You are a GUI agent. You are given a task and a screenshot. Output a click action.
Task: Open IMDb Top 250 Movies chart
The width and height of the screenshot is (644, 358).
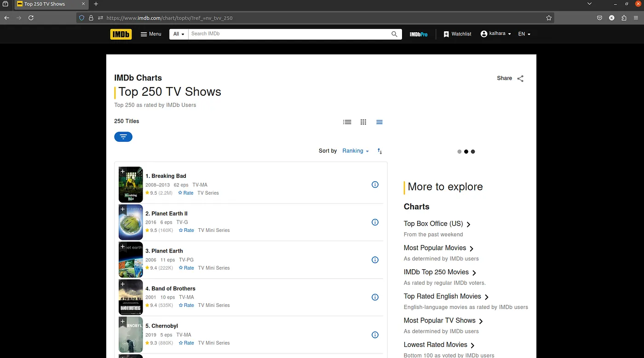pyautogui.click(x=440, y=272)
